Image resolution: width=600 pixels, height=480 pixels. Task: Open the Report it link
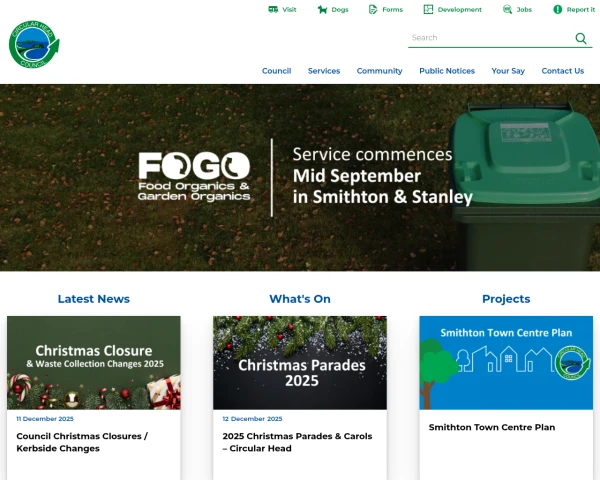coord(574,10)
